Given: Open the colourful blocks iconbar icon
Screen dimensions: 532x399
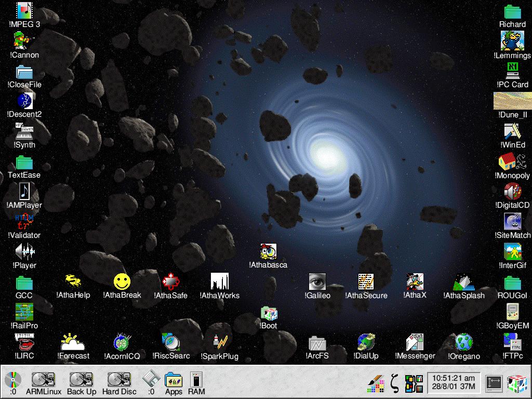Looking at the screenshot, I should 414,383.
